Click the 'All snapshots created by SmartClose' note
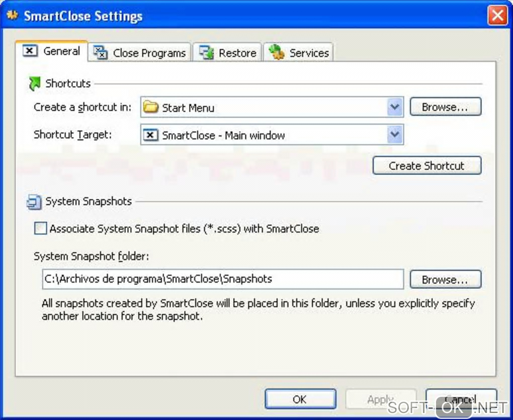 click(258, 310)
